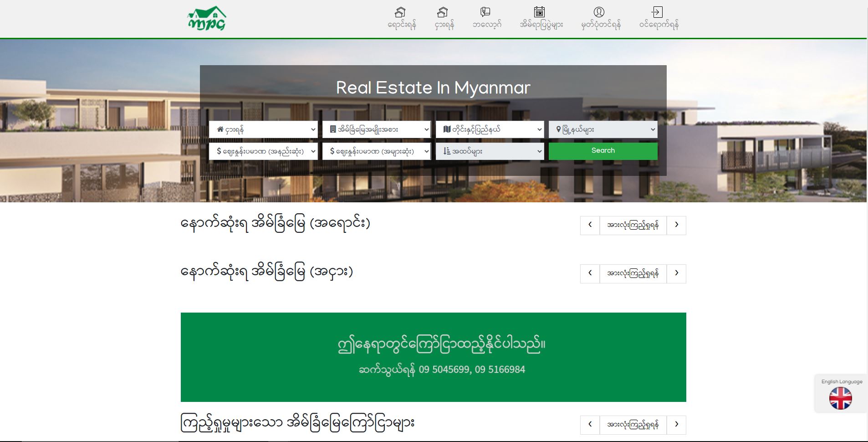Open the minimum price range dropdown
Viewport: 868px width, 442px height.
[264, 151]
